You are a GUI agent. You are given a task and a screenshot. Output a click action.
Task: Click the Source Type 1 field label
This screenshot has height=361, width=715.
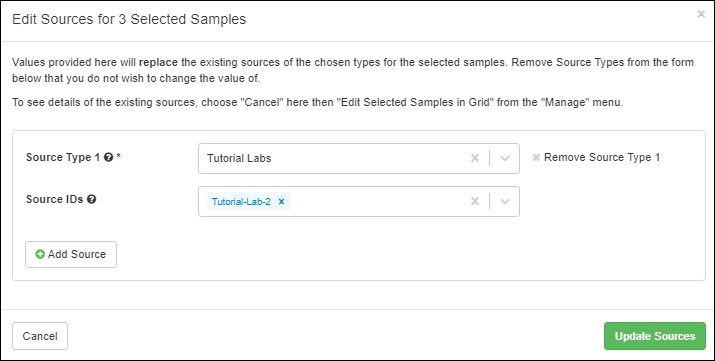(63, 158)
